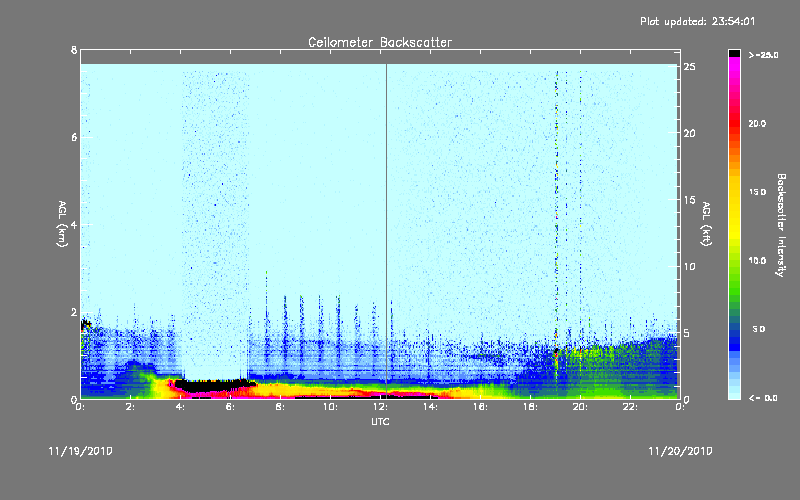Image resolution: width=800 pixels, height=500 pixels.
Task: Click the start date "11/19/2010"
Action: point(80,451)
